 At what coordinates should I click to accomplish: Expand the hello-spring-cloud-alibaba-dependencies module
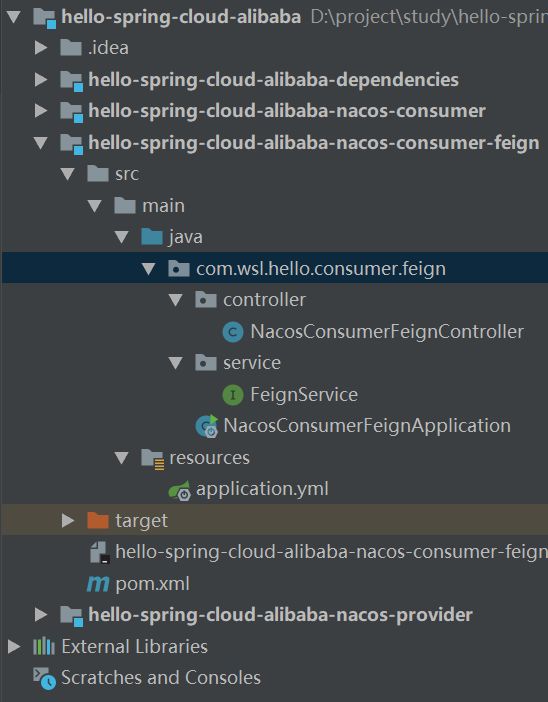pyautogui.click(x=41, y=79)
